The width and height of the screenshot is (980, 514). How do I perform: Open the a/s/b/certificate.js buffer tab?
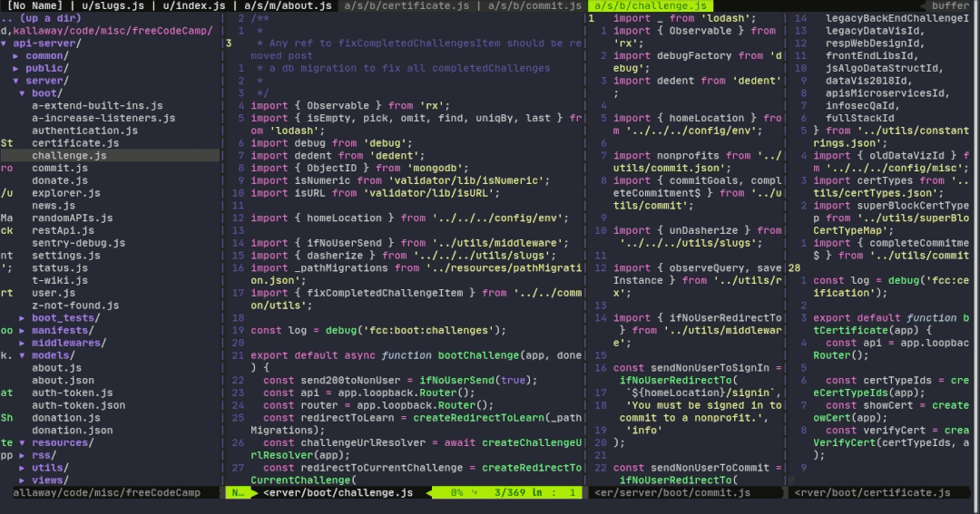tap(407, 5)
